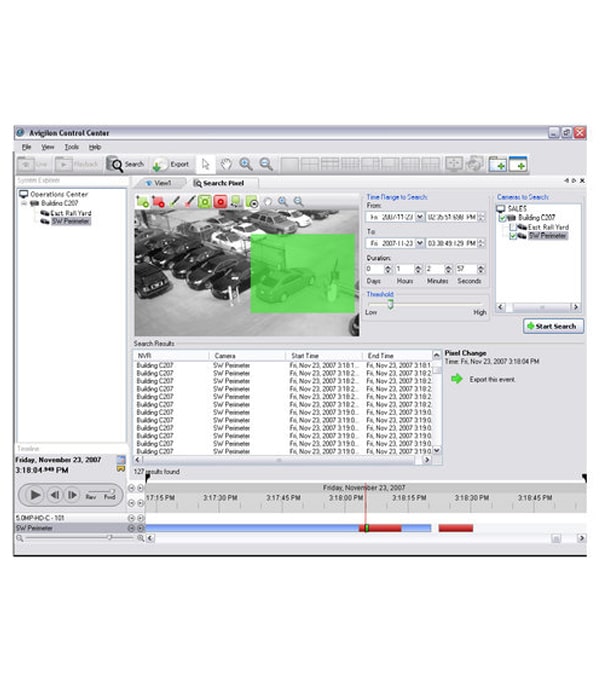The width and height of the screenshot is (600, 700).
Task: Open the File menu
Action: (26, 147)
